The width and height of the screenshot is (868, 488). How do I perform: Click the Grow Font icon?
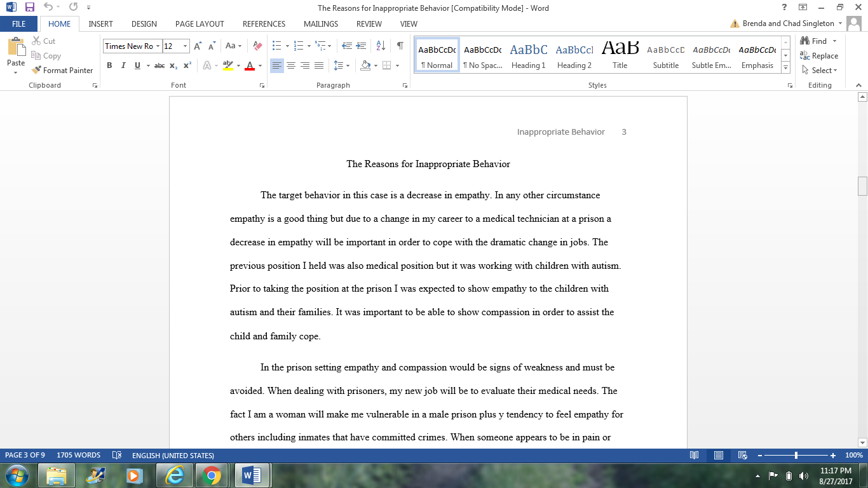click(198, 46)
